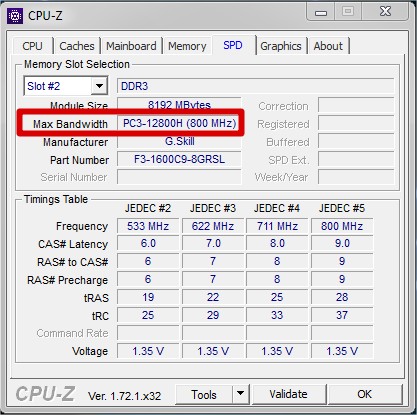Select the part number F3-1600C9-8GRSL
This screenshot has height=415, width=417.
coord(179,159)
